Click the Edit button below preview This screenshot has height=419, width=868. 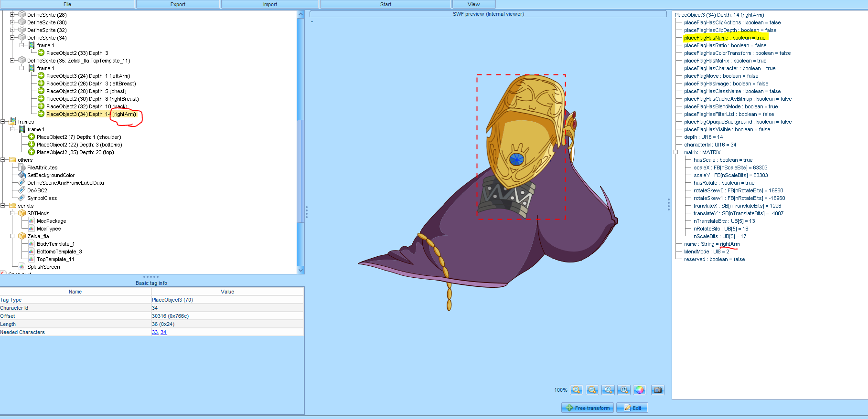[x=632, y=408]
